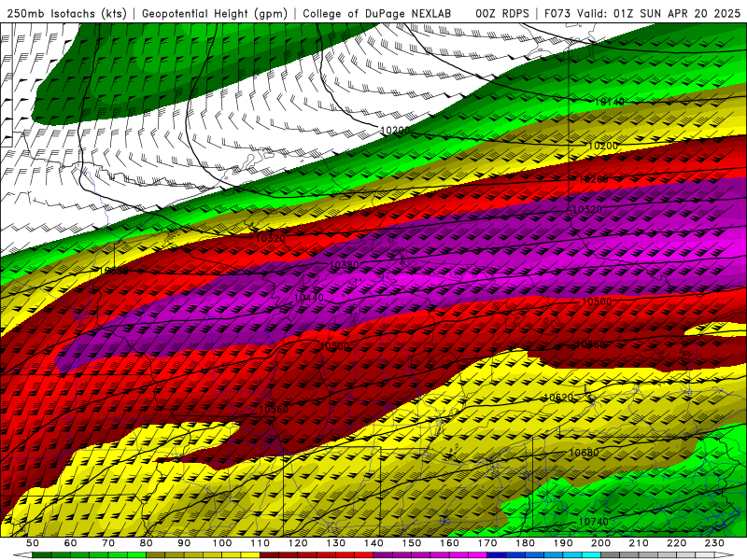The image size is (747, 560).
Task: Click the 140 label on the color scale
Action: pyautogui.click(x=373, y=543)
